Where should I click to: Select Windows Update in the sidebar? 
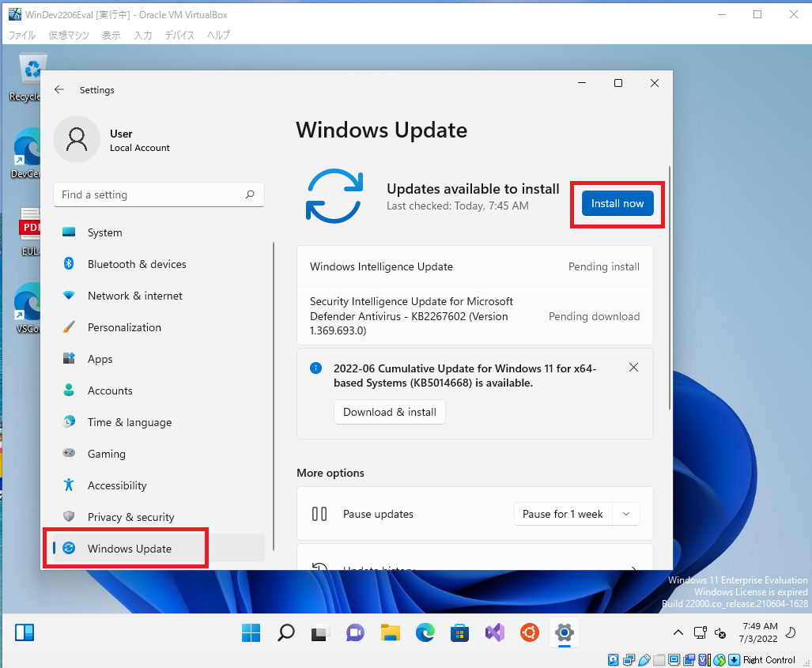click(158, 549)
